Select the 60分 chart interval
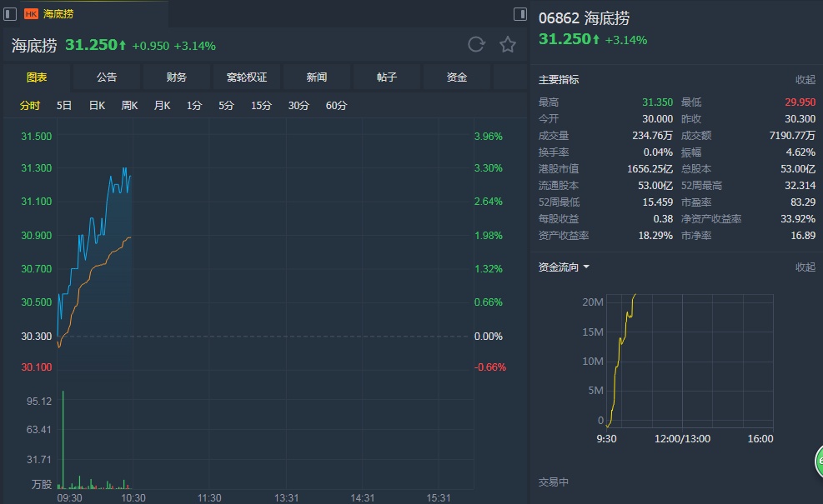 (x=337, y=106)
